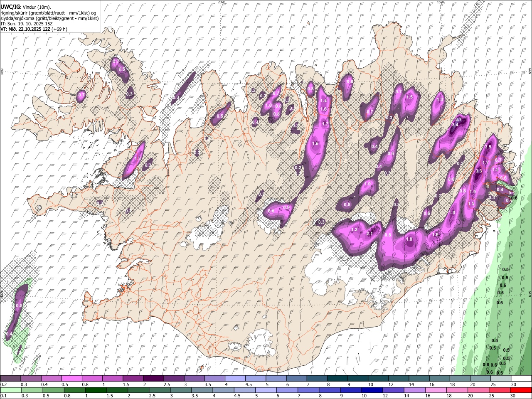532x399 pixels.
Task: Click the 1.4 snowfall value on map
Action: pyautogui.click(x=324, y=101)
